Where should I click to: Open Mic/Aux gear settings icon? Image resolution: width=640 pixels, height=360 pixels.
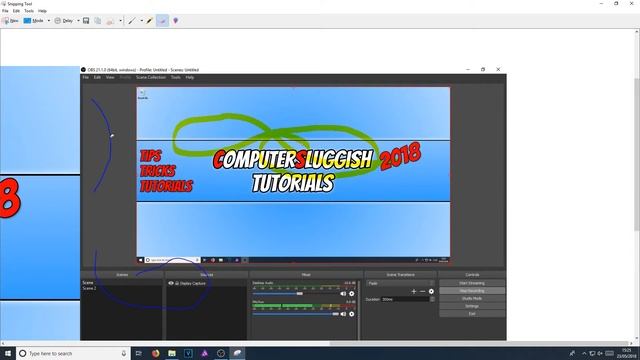click(x=351, y=314)
